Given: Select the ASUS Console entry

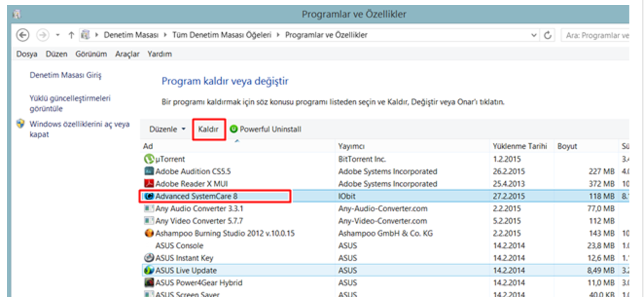Looking at the screenshot, I should coord(179,246).
